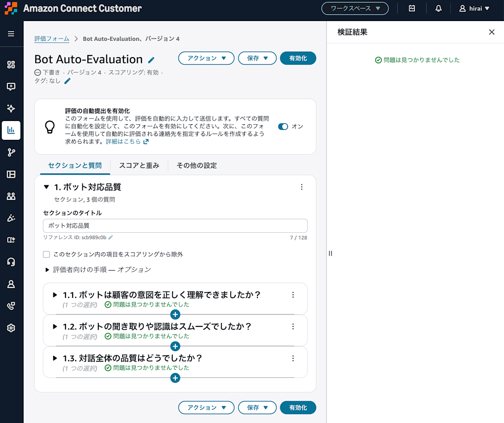Open the add-channel sidebar icon

[x=11, y=240]
